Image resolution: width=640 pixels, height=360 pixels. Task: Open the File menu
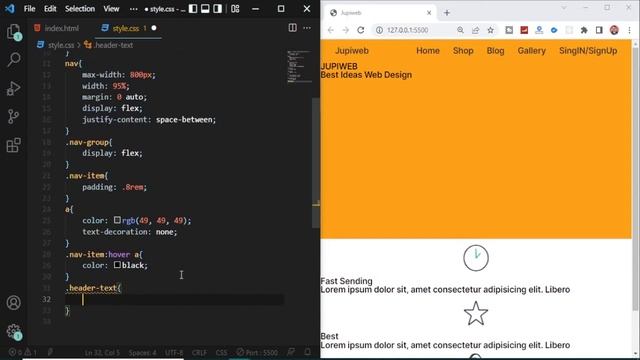(x=29, y=9)
